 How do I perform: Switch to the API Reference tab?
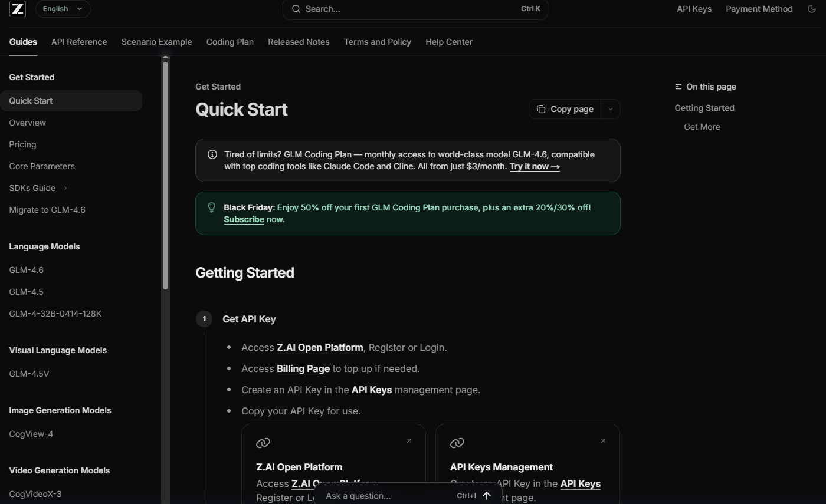click(x=79, y=42)
